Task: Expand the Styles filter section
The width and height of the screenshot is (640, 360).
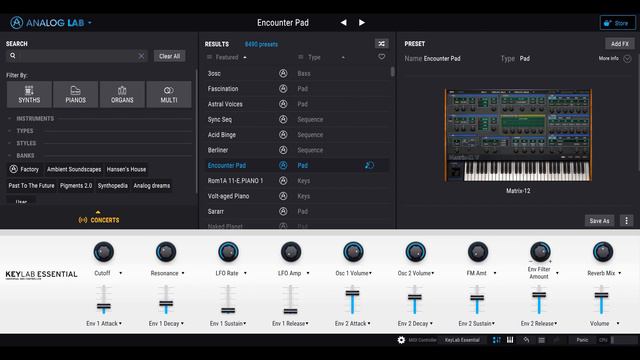Action: click(x=26, y=143)
